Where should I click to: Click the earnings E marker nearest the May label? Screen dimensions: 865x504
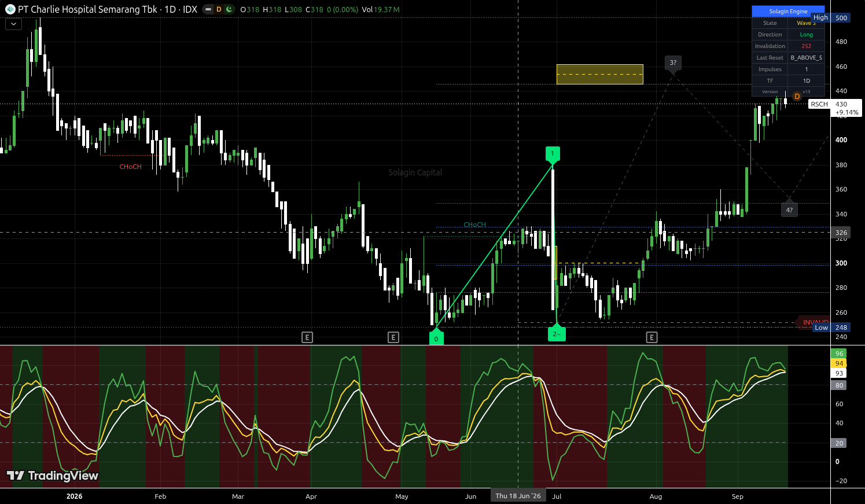393,337
